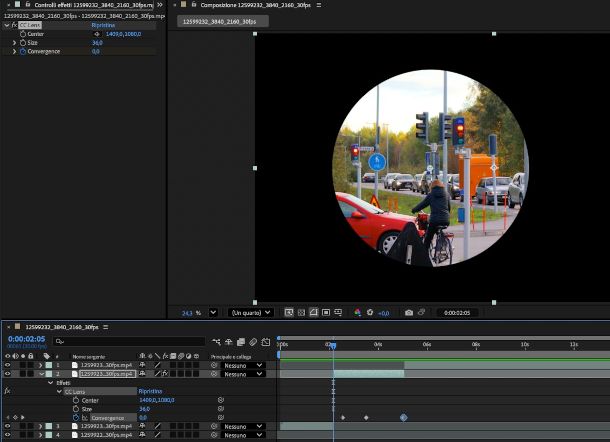
Task: Click the timeline layer search field
Action: [x=129, y=341]
